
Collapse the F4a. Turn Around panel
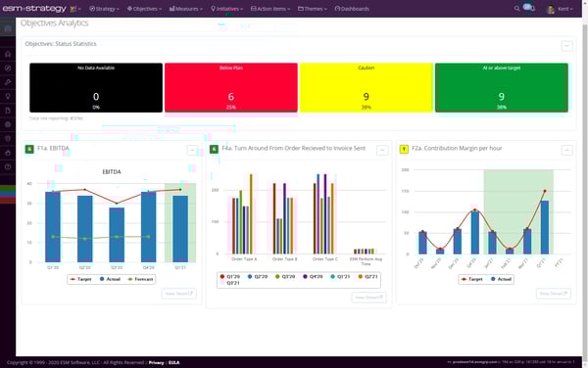[382, 150]
